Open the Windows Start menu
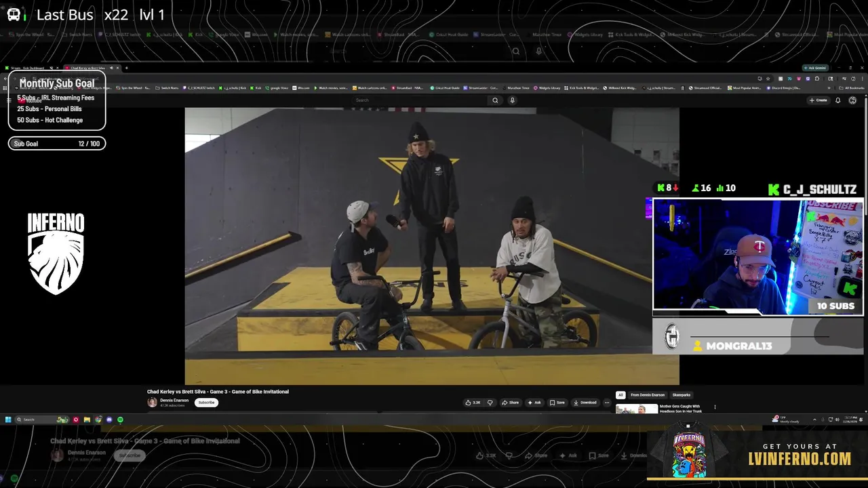868x488 pixels. (x=8, y=420)
